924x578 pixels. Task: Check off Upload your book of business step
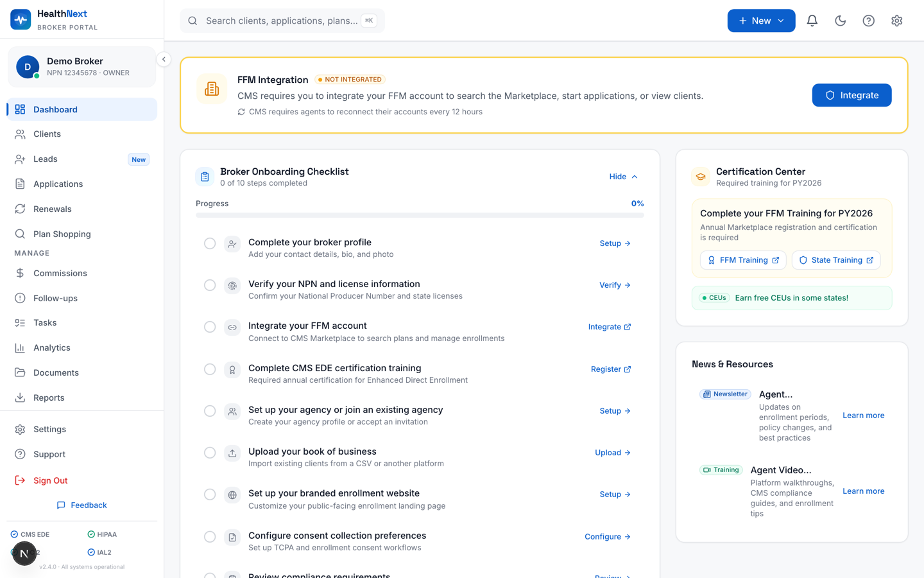point(210,453)
